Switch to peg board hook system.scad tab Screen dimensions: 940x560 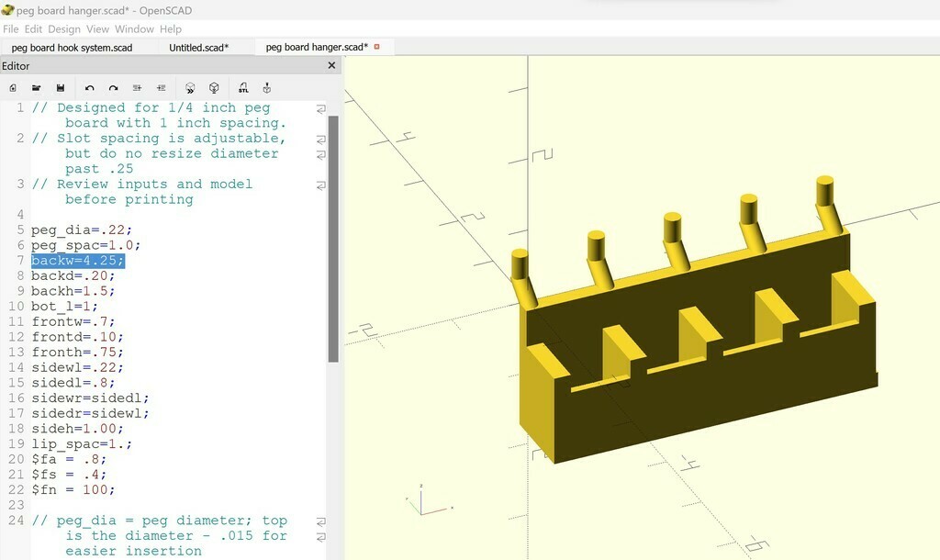72,47
